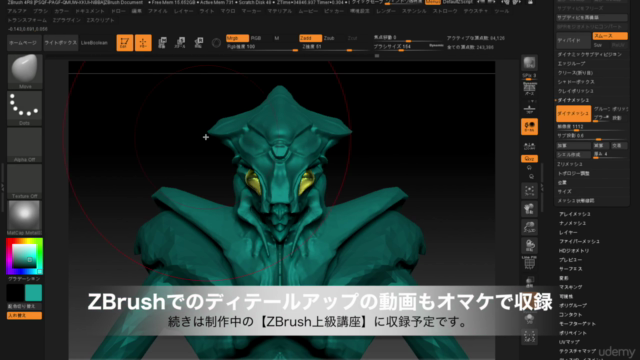Click the circular Sculptris Pro icon
The image size is (640, 360).
(x=216, y=42)
